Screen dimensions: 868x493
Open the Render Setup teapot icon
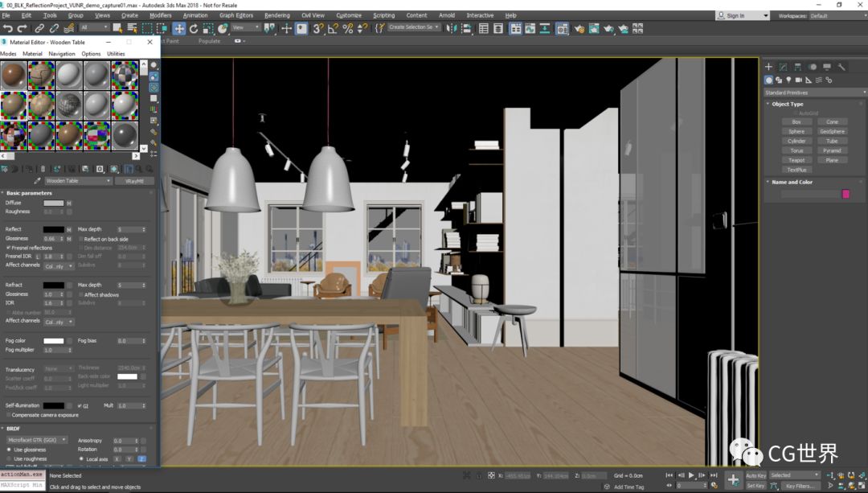[579, 28]
